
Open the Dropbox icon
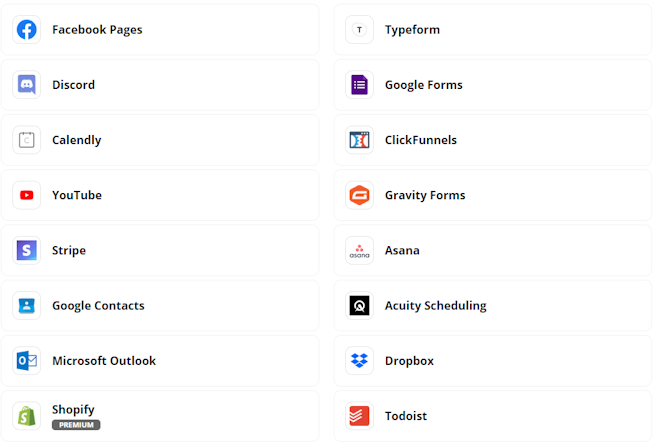pyautogui.click(x=359, y=360)
